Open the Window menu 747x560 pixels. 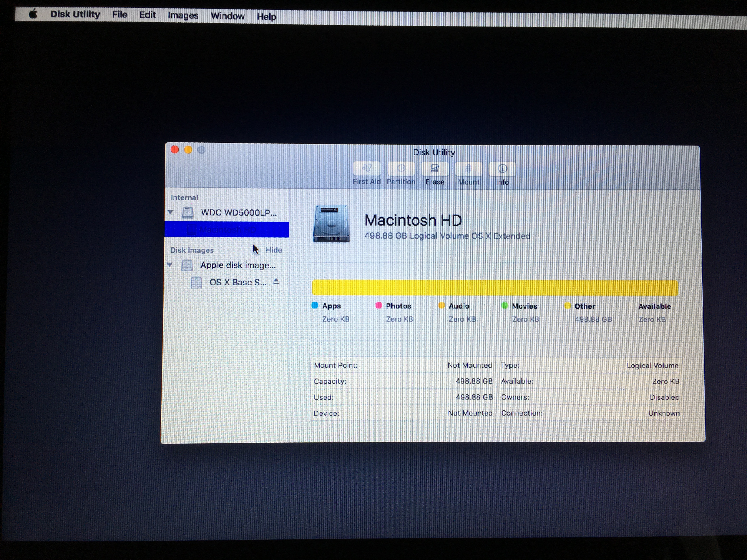(x=228, y=16)
